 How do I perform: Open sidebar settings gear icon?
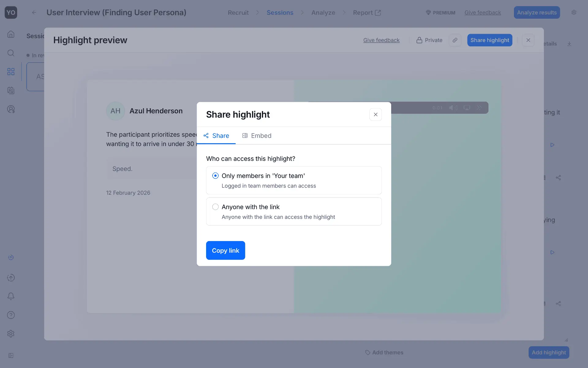tap(11, 334)
